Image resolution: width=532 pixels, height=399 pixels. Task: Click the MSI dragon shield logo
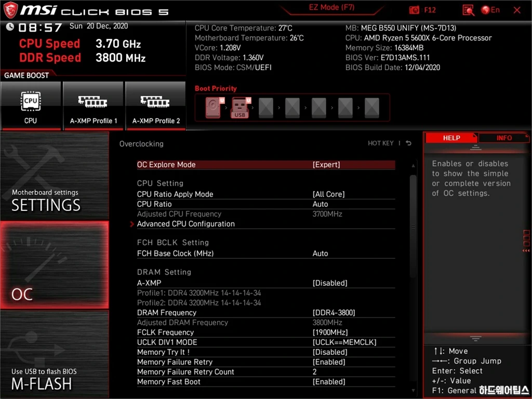pyautogui.click(x=10, y=10)
